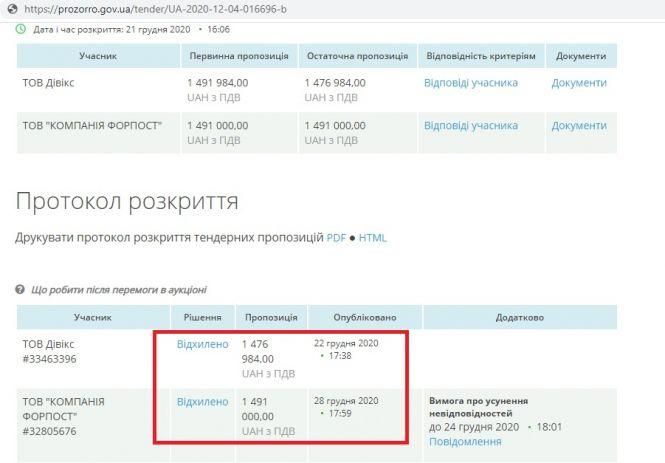Select 'ТОВ "КОМПАНІЯ ФОРПОСТ"' in bids table
Viewport: 665px width, 463px height.
pyautogui.click(x=92, y=126)
